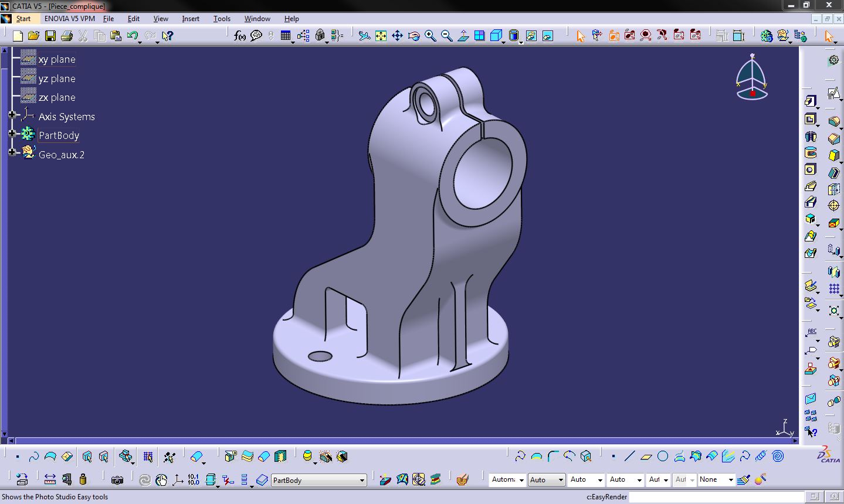Open the Insert menu

click(191, 19)
